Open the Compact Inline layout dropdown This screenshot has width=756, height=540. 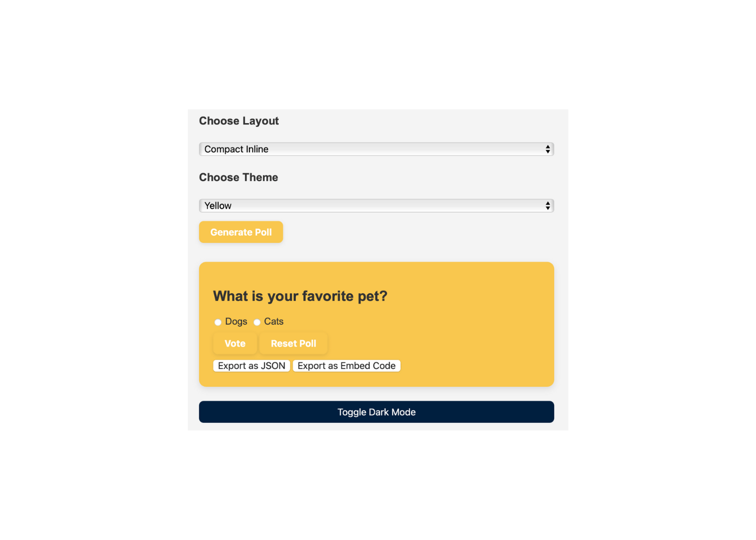click(x=376, y=149)
